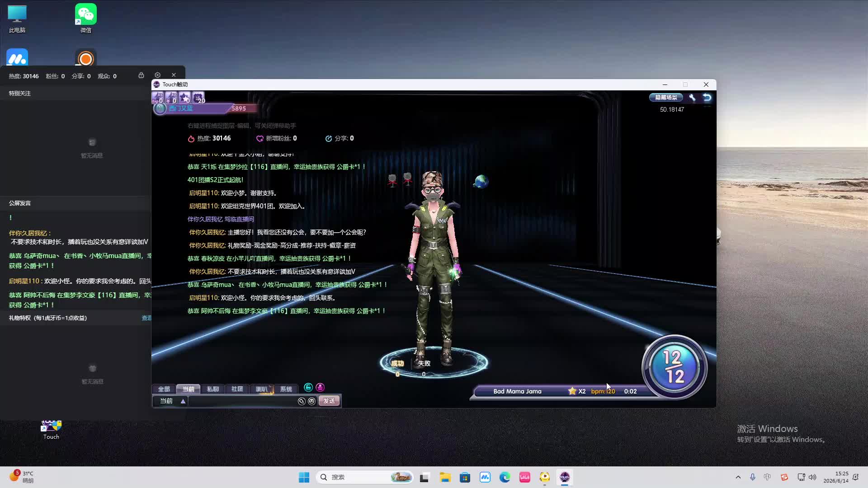Open the Touch game taskbar icon

pos(564,477)
